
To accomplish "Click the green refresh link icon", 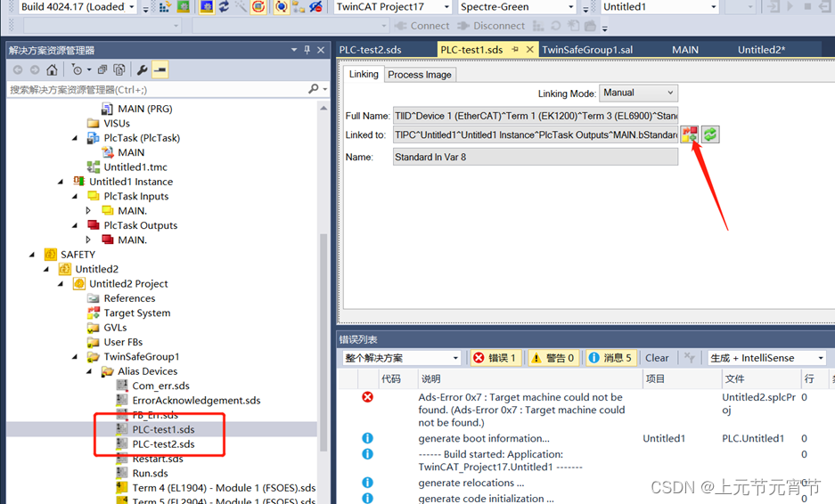I will click(710, 134).
